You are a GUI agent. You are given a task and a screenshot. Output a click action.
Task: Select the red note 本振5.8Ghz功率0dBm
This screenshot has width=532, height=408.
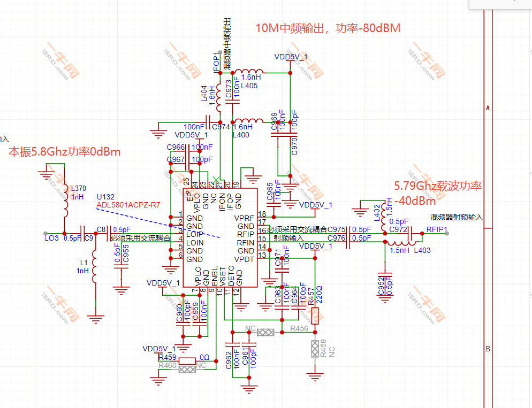[x=64, y=151]
